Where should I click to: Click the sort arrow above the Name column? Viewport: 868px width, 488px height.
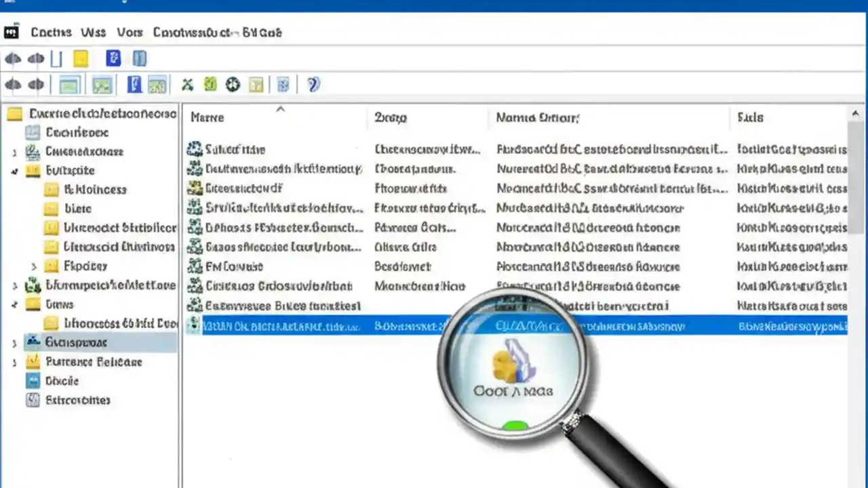[x=280, y=108]
